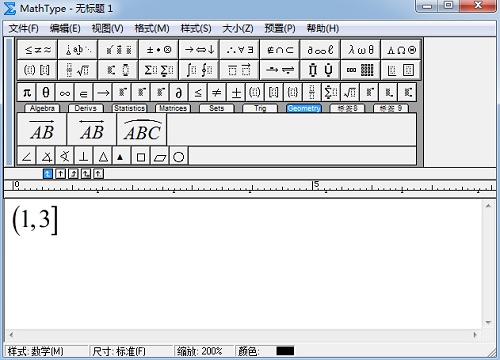The image size is (500, 360).
Task: Switch to the Sets tab
Action: coord(217,108)
